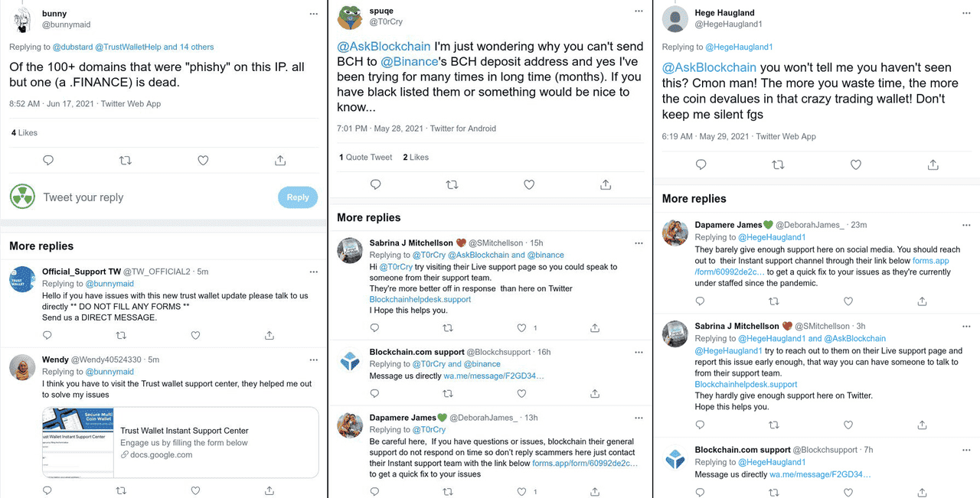Click the Tweet your reply field
The width and height of the screenshot is (980, 498).
point(83,197)
